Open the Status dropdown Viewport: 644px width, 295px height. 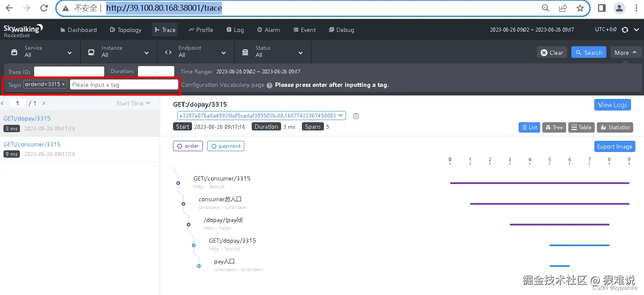[273, 52]
